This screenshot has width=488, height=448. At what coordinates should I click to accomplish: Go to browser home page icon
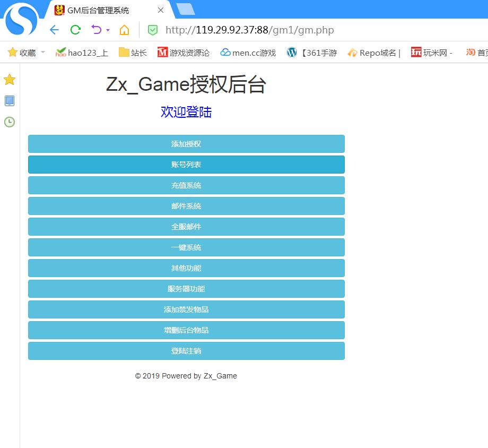pyautogui.click(x=124, y=30)
